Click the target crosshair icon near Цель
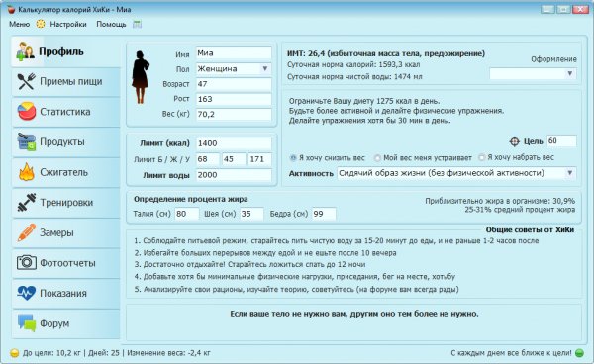This screenshot has height=364, width=594. [514, 141]
